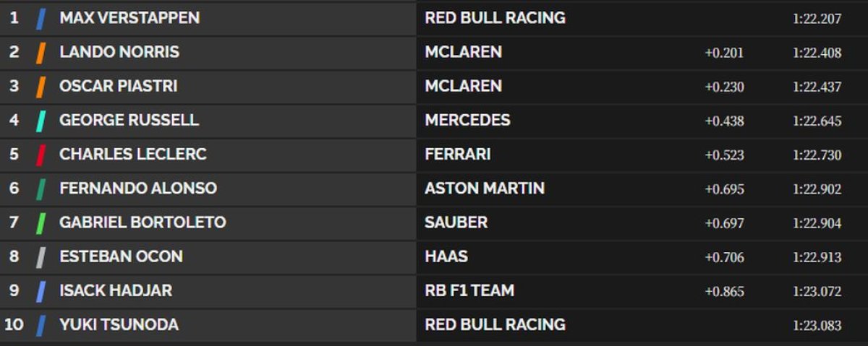868x346 pixels.
Task: Open Max Verstappen driver name link
Action: [x=129, y=18]
